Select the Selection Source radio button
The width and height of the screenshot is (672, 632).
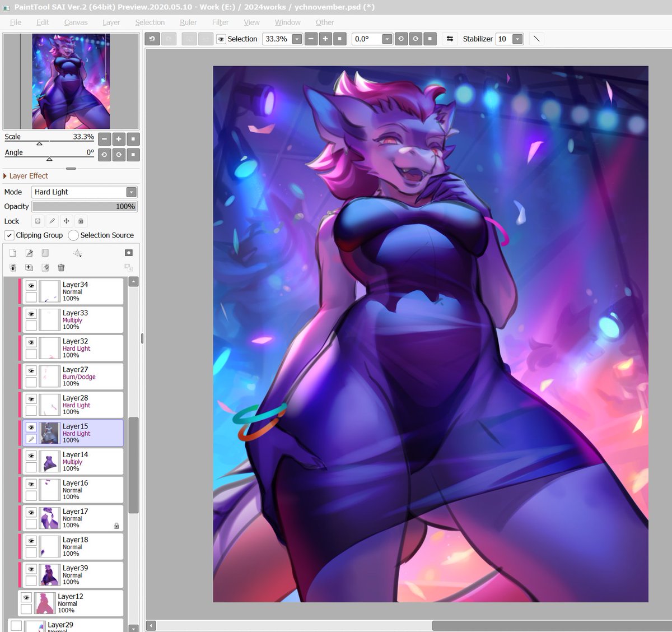pyautogui.click(x=73, y=235)
